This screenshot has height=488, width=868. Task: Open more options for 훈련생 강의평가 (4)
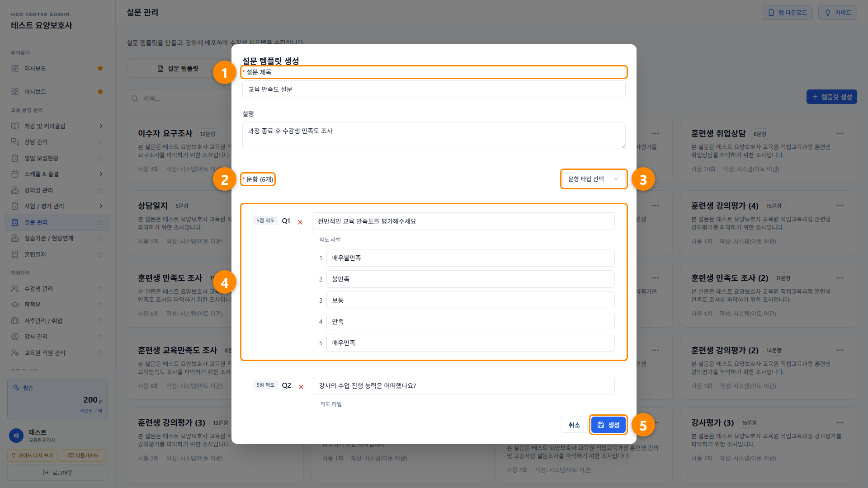(840, 206)
